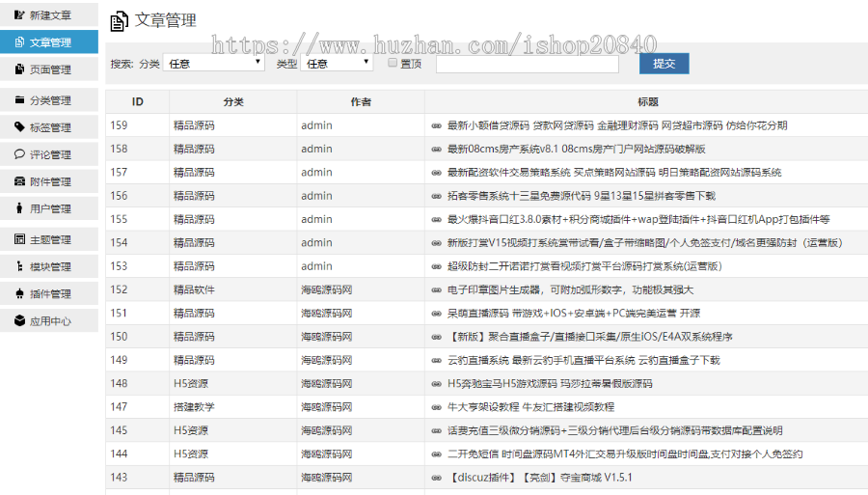Open article 呆萌直播源码 title
868x495 pixels.
(x=574, y=314)
